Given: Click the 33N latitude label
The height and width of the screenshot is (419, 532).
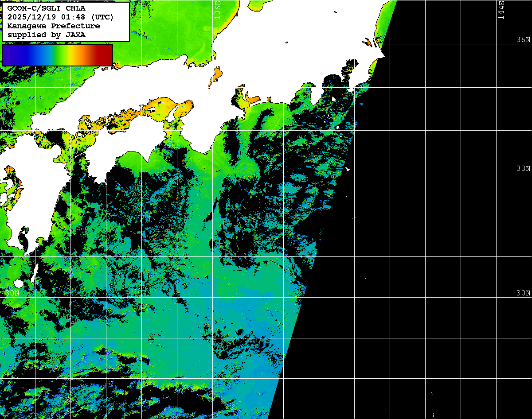Looking at the screenshot, I should (523, 169).
